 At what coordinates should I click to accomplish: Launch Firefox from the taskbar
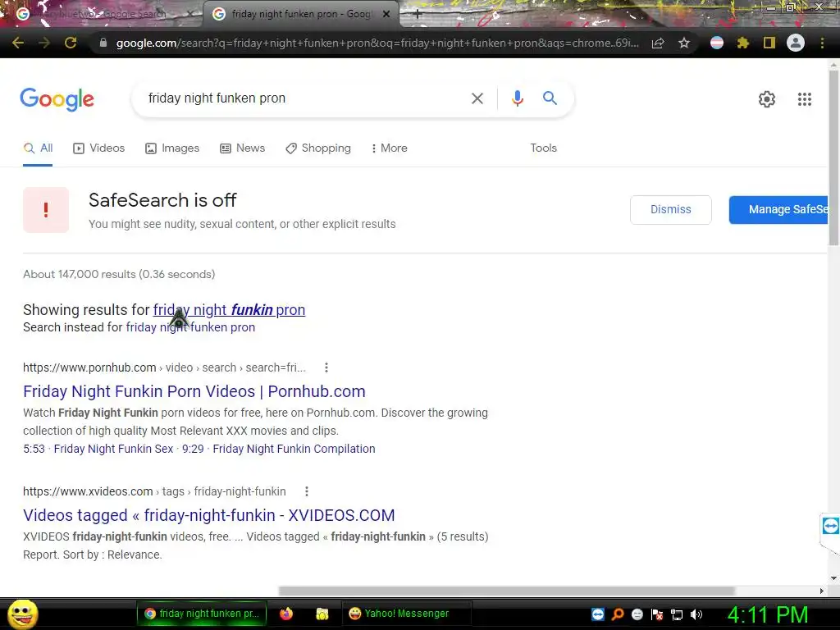coord(286,614)
